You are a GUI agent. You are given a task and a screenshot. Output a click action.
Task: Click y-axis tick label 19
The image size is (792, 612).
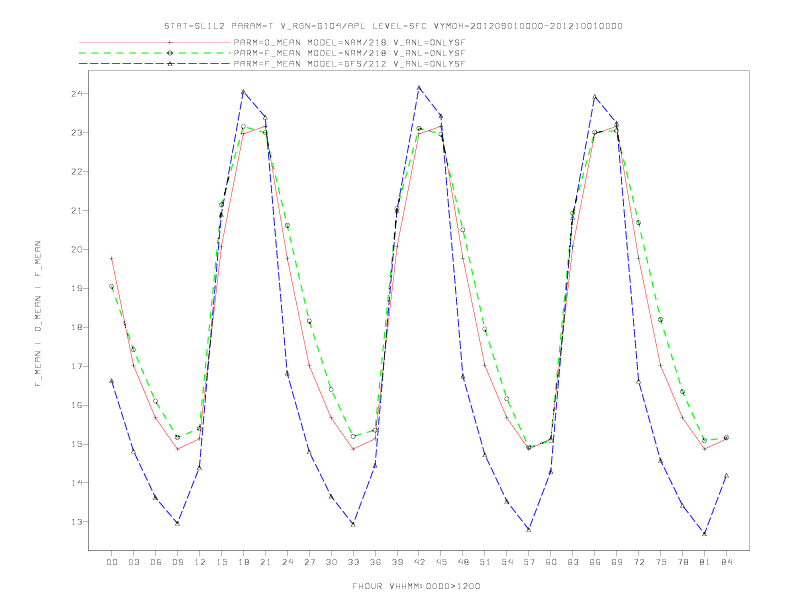click(x=77, y=288)
